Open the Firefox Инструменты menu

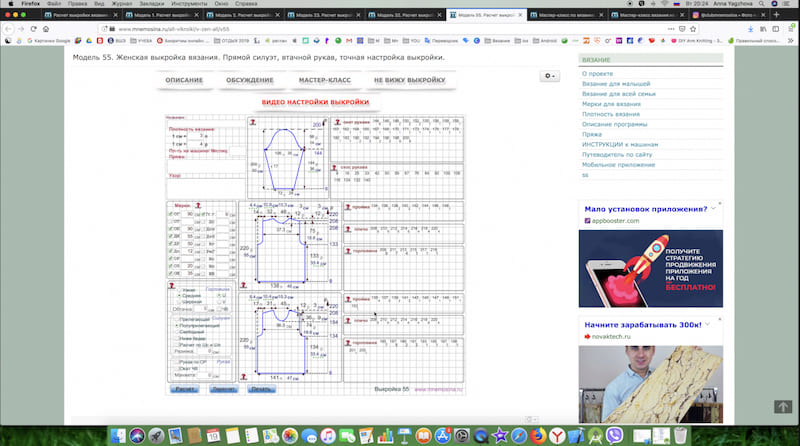[x=189, y=4]
